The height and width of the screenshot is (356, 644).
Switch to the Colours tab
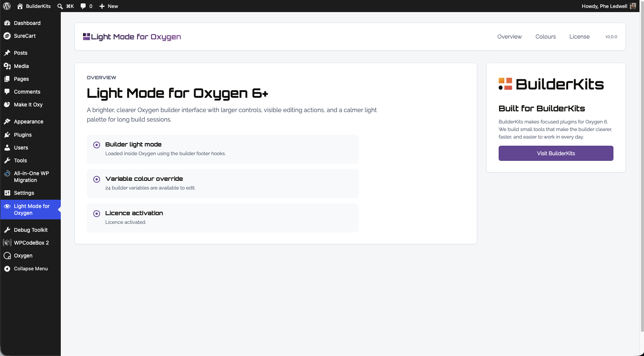[545, 37]
